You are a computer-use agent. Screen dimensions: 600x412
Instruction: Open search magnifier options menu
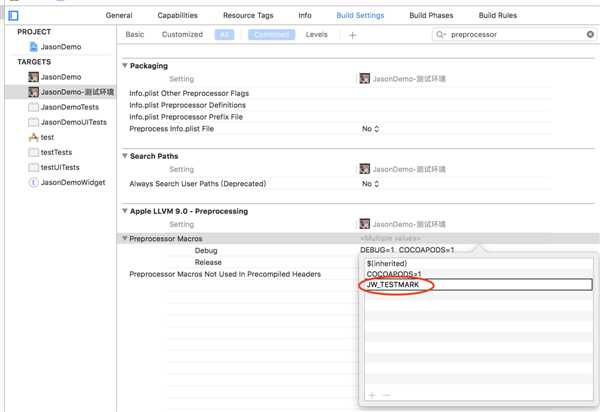[441, 34]
